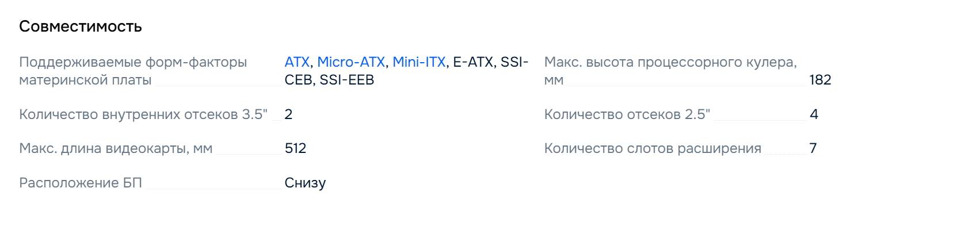The width and height of the screenshot is (980, 230).
Task: Select the expansion slots value 7
Action: point(813,148)
